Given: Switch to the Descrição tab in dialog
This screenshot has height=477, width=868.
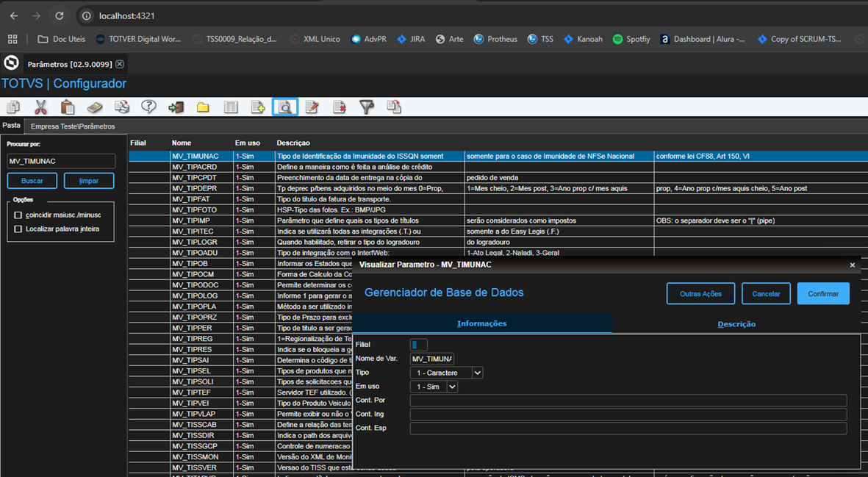Looking at the screenshot, I should [736, 324].
